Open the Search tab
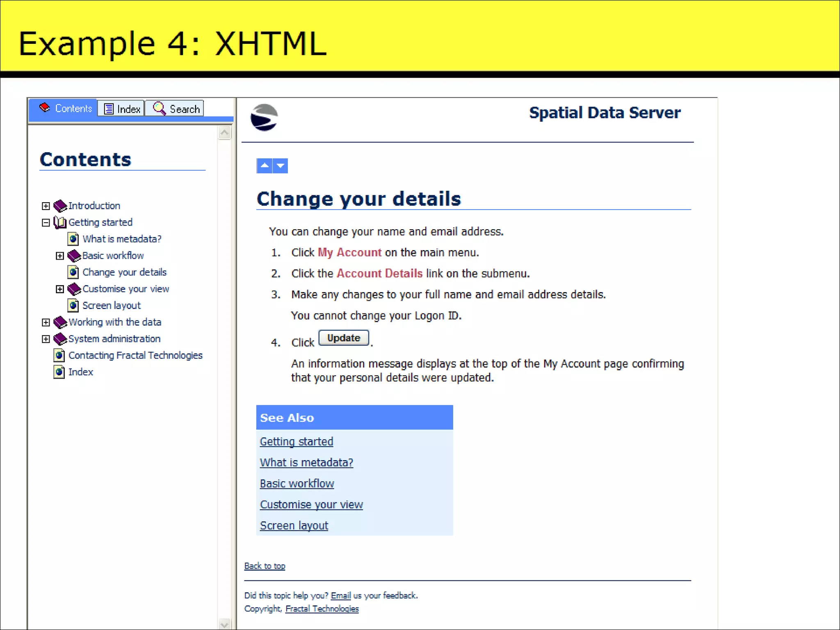 click(x=175, y=109)
